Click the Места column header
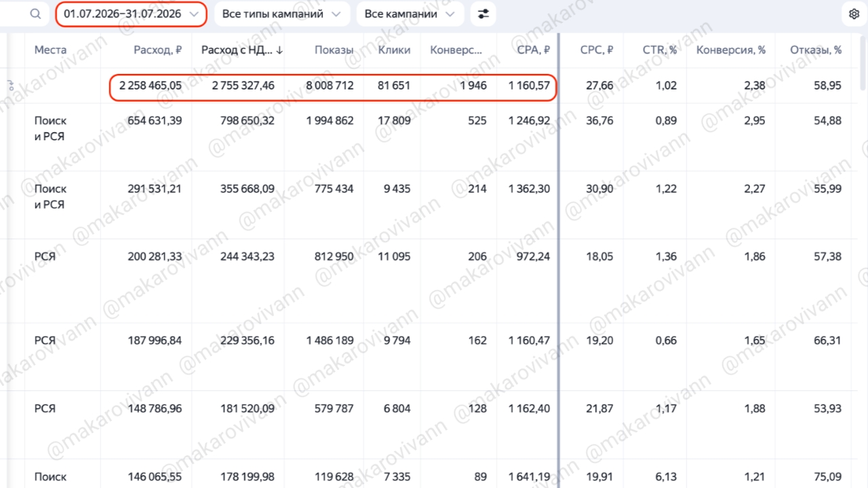Screen dimensions: 868x488 coord(50,49)
